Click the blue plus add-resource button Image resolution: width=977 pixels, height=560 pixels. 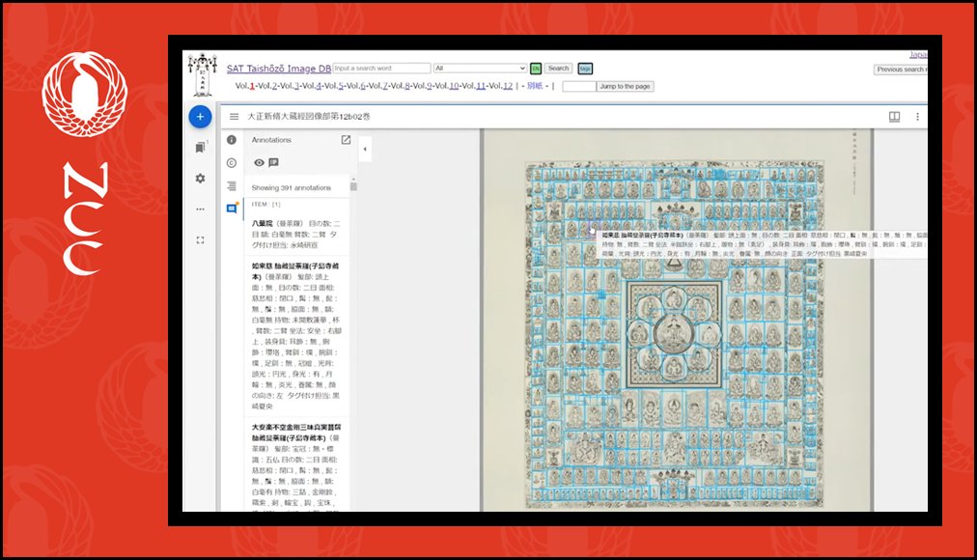200,117
